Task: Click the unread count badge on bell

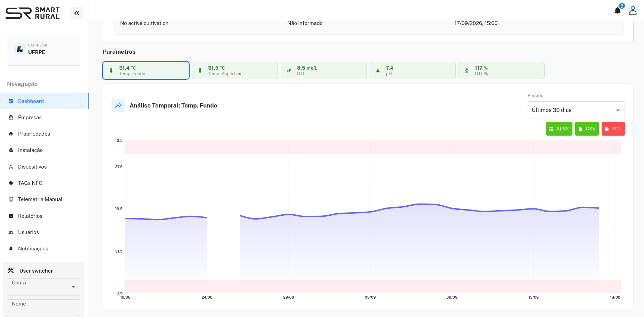Action: click(x=622, y=6)
